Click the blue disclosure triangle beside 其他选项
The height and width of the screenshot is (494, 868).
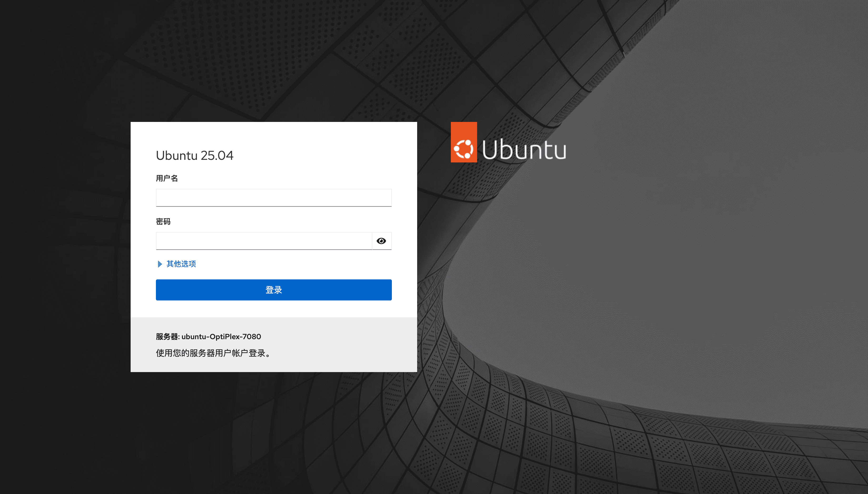click(x=160, y=264)
